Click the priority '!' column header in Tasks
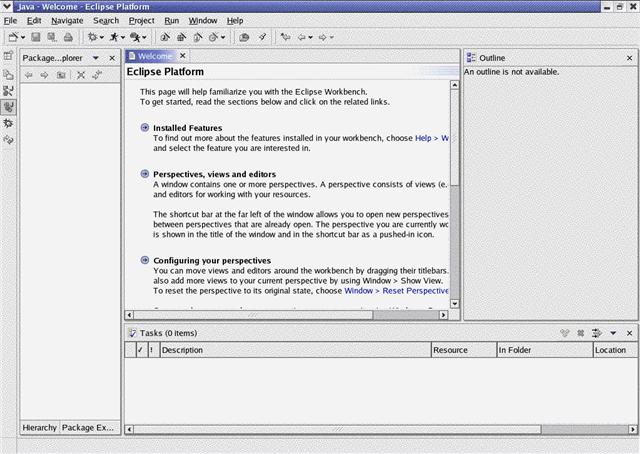 151,350
